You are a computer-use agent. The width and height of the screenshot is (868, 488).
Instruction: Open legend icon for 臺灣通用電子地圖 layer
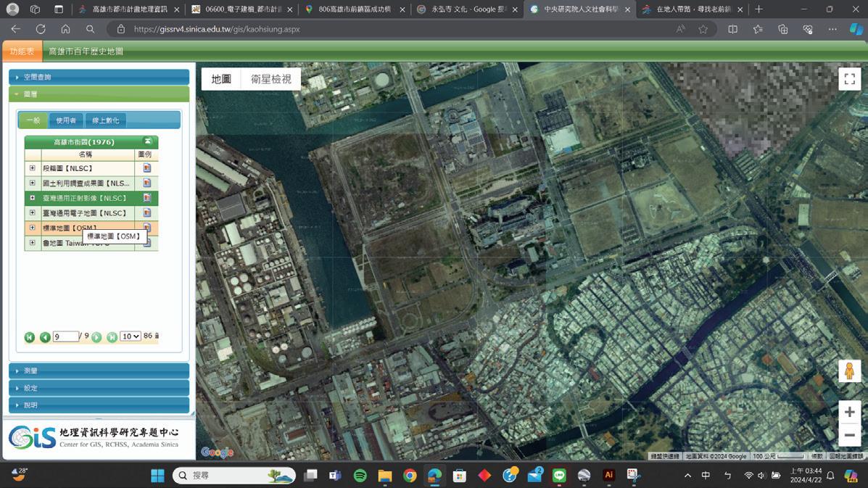click(x=146, y=213)
